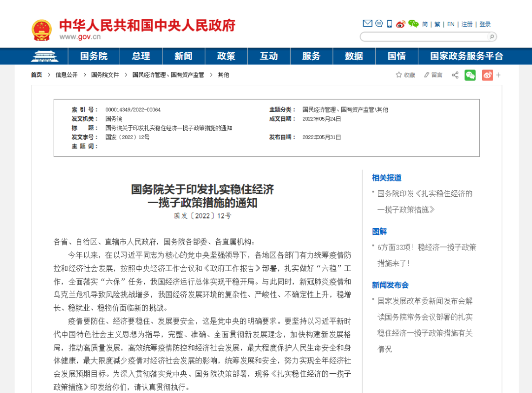Click the paragraph beginning 疫情要防住

(202, 354)
